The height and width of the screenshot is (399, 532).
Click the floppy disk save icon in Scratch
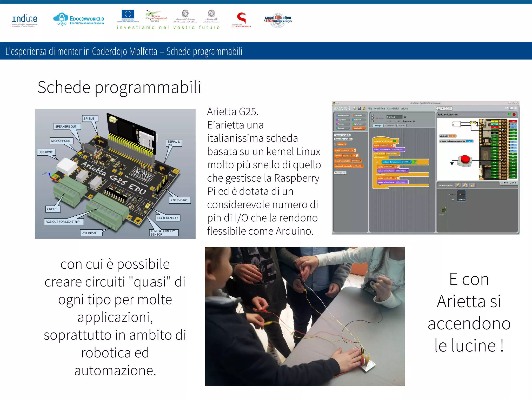[x=359, y=108]
